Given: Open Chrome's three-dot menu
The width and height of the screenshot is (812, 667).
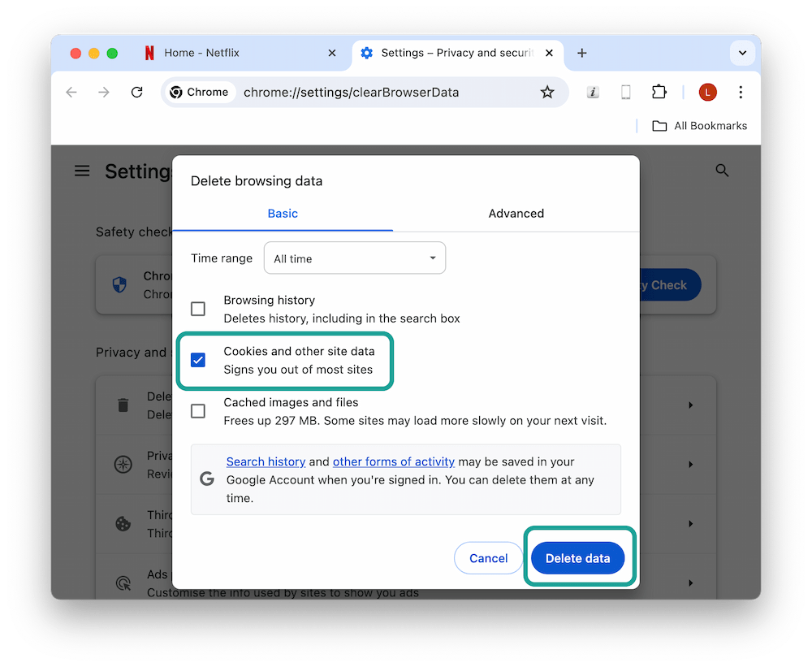Looking at the screenshot, I should pyautogui.click(x=741, y=93).
